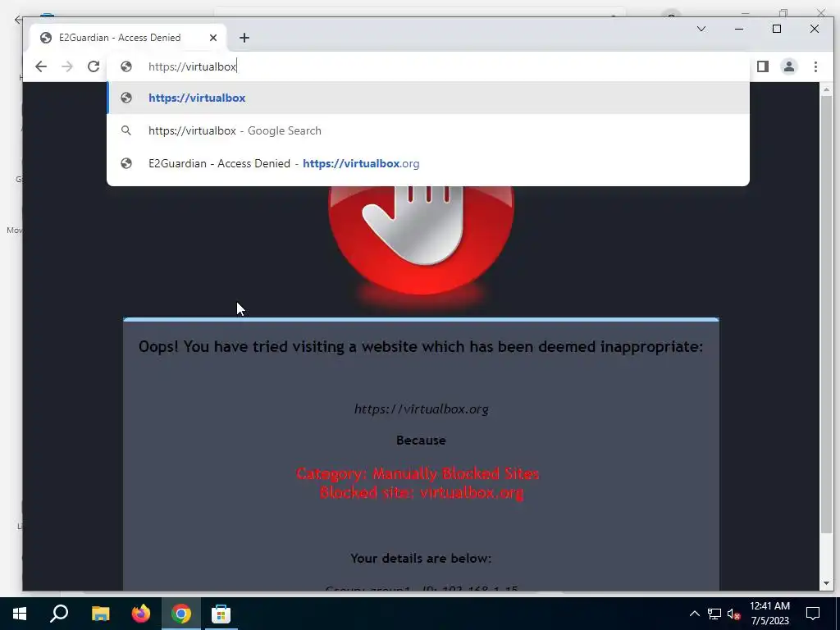
Task: Click 'Blocked site: virtualbox.org' text
Action: (x=422, y=492)
